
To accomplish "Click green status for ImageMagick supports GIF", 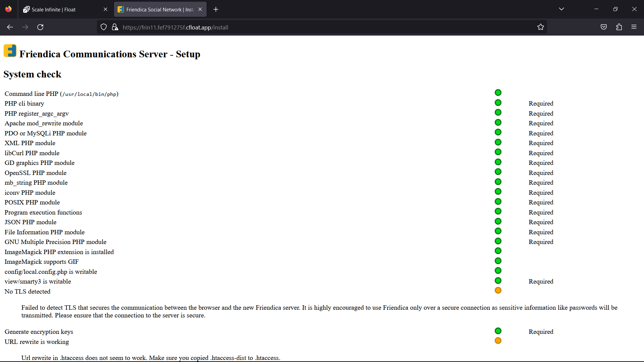I will (498, 261).
